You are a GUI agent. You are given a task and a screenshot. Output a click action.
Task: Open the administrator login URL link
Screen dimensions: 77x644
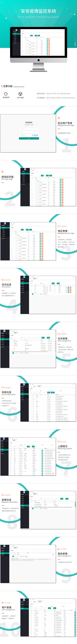tap(58, 93)
